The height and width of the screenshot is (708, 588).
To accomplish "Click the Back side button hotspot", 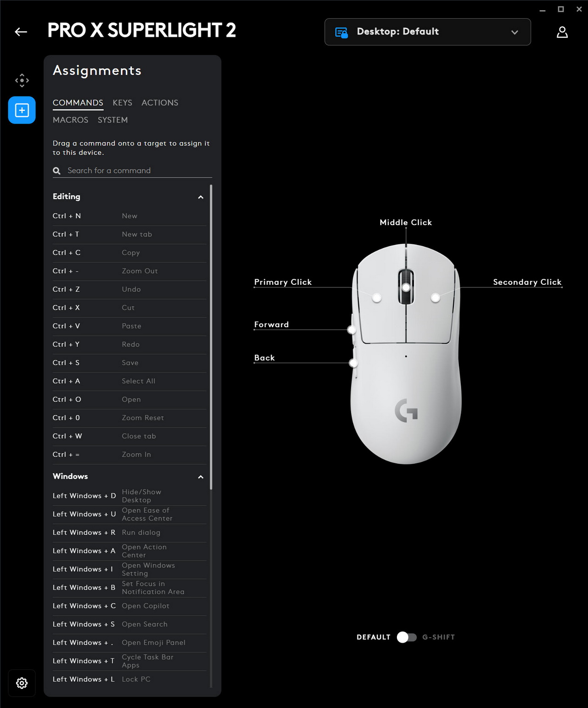I will pyautogui.click(x=353, y=363).
